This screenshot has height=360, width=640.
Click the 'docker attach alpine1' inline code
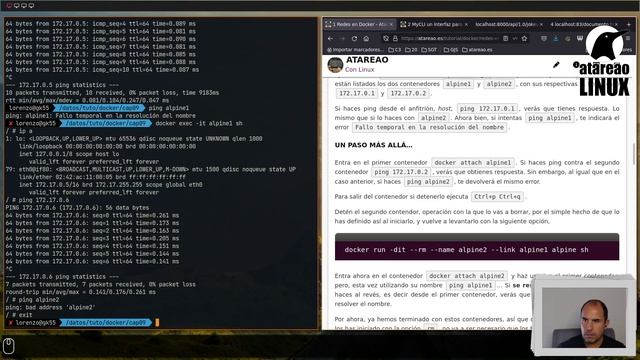coord(473,162)
